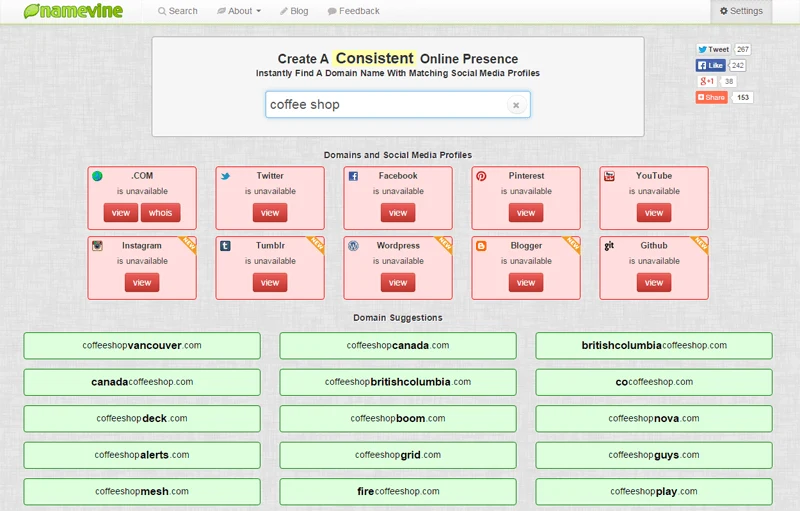This screenshot has height=511, width=800.
Task: Select suggestion coffeeshopboom.com
Action: tap(398, 419)
